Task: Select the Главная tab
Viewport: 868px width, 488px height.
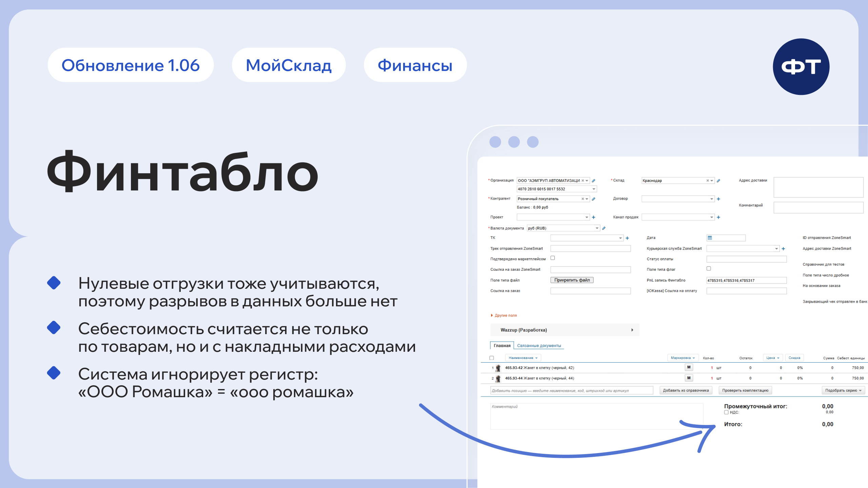Action: 502,346
